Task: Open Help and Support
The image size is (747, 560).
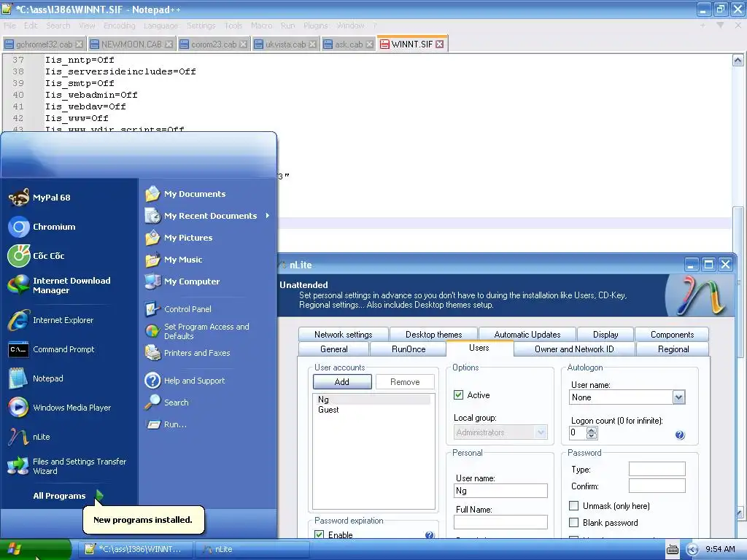Action: (x=185, y=381)
